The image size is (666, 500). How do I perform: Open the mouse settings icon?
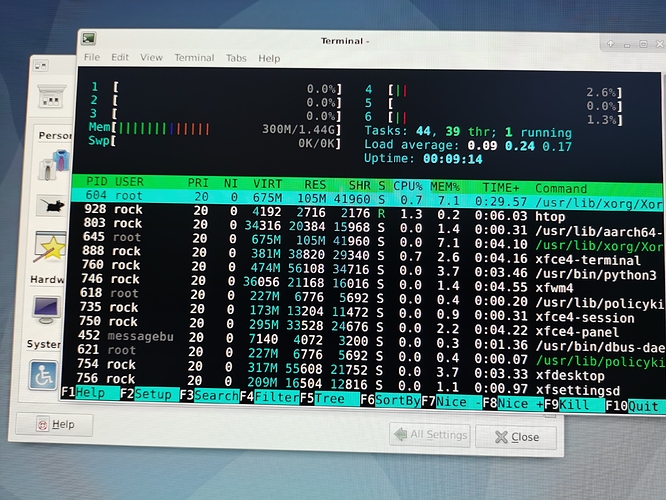coord(52,206)
